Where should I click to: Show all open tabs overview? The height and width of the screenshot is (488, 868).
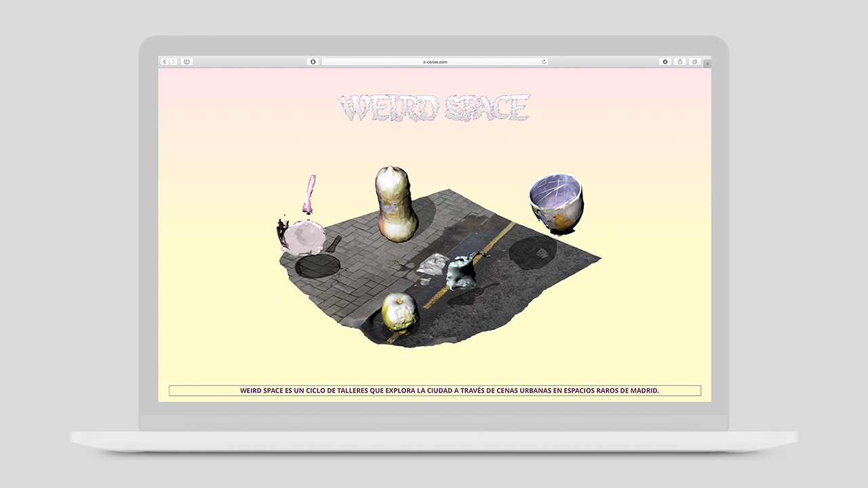(x=694, y=62)
